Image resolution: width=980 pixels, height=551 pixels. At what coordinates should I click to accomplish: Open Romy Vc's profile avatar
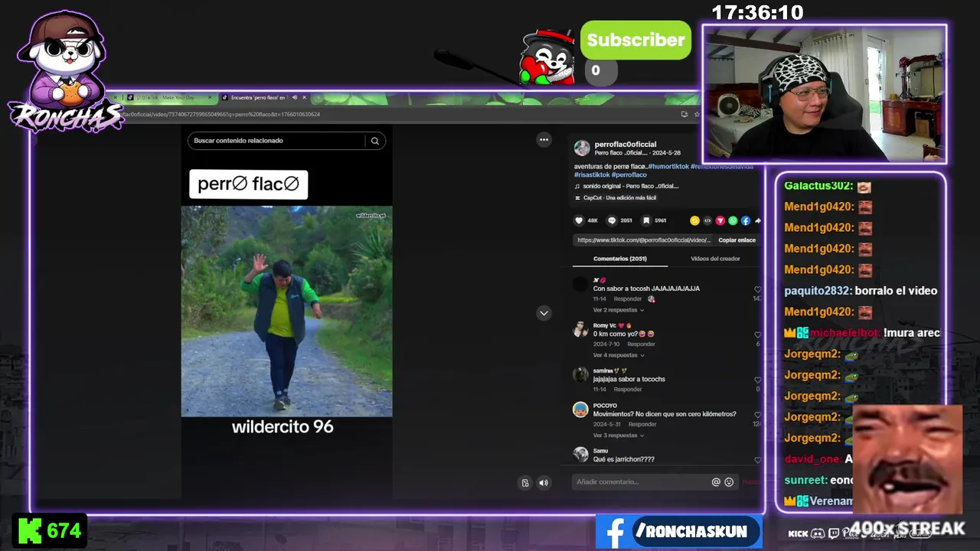click(581, 330)
